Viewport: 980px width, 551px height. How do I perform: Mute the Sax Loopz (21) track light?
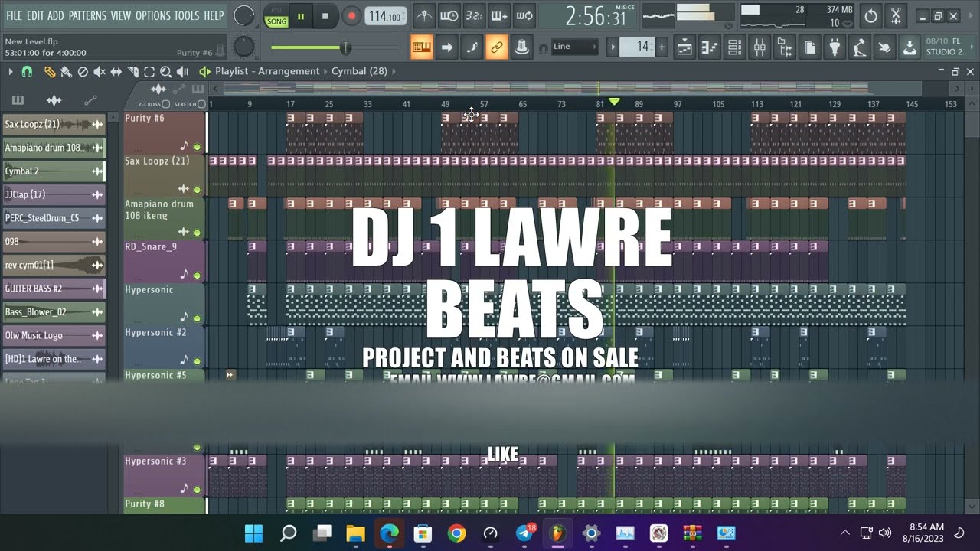pyautogui.click(x=197, y=190)
